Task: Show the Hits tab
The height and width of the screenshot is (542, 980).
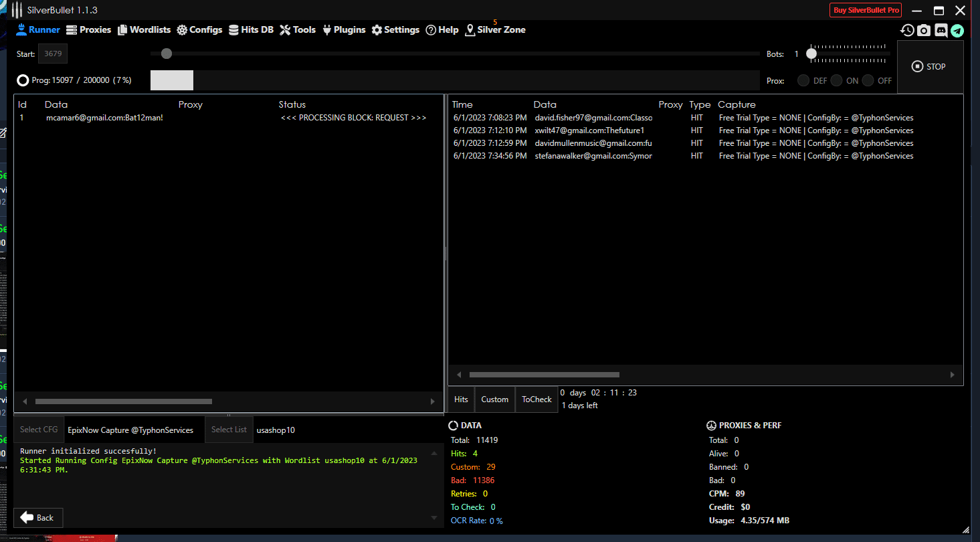Action: 461,399
